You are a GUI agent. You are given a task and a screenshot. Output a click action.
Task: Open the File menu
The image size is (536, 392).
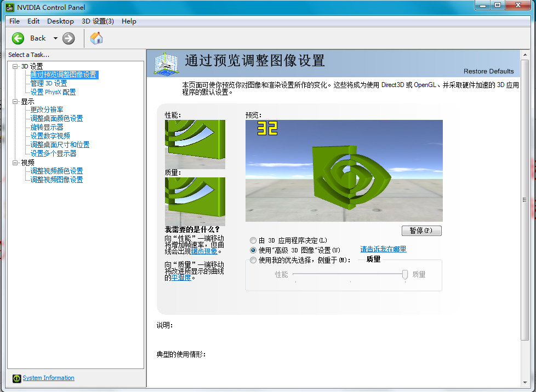click(x=14, y=21)
